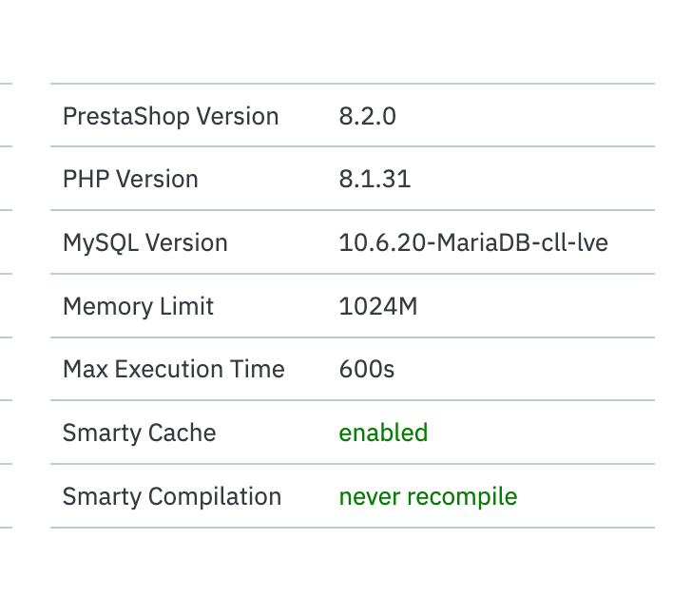
Task: Click the PHP Version label
Action: (130, 180)
